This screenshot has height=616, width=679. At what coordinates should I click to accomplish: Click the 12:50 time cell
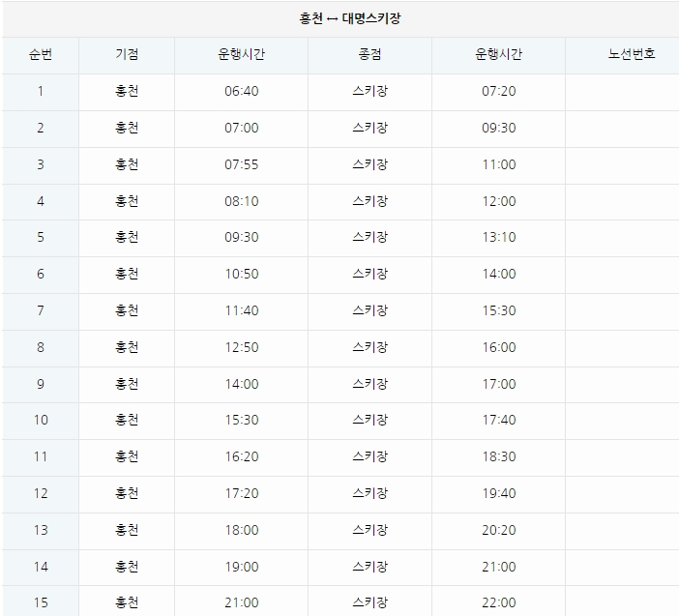(241, 347)
